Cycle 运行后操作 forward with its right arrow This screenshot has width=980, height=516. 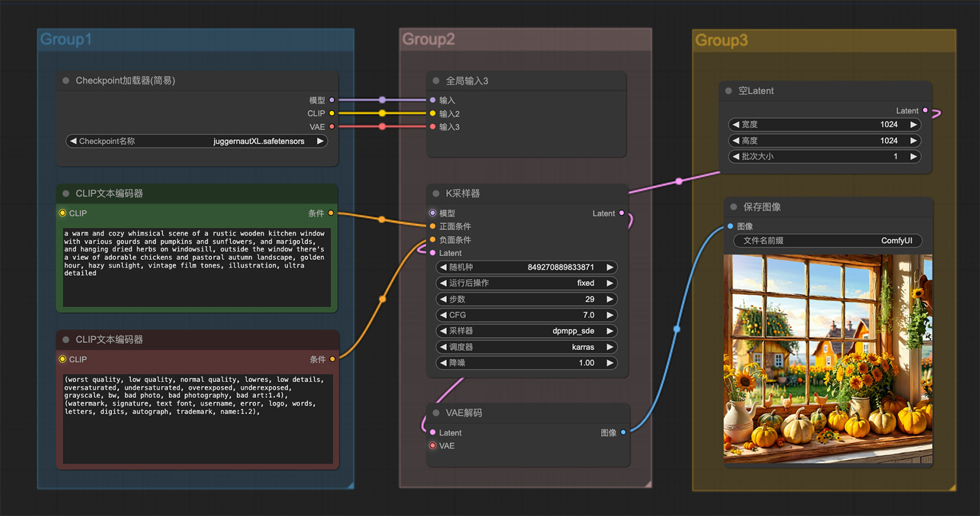(610, 283)
